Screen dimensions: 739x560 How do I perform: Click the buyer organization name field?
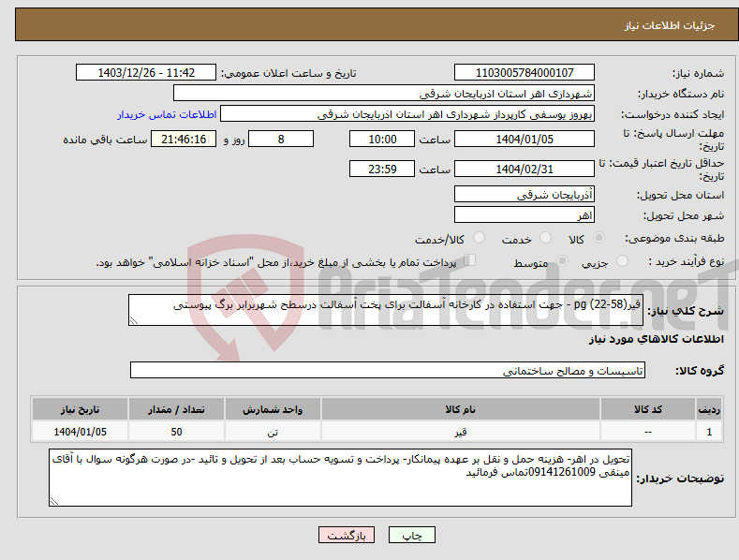(x=384, y=94)
